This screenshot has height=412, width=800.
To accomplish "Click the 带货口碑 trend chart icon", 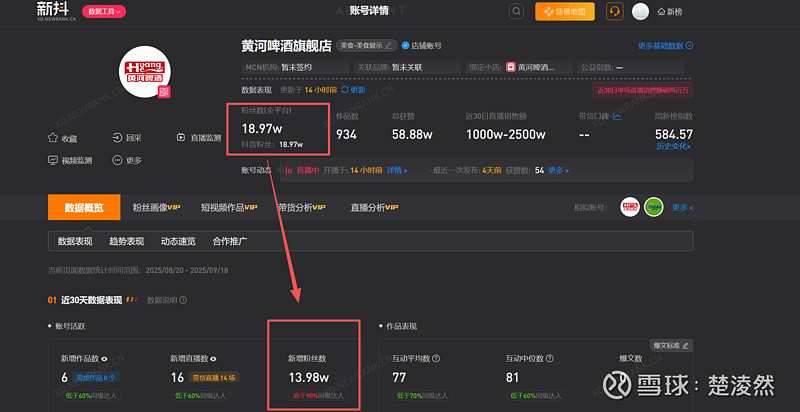I will point(617,117).
